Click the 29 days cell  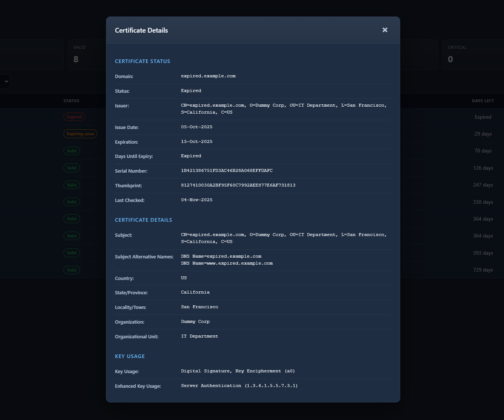483,134
